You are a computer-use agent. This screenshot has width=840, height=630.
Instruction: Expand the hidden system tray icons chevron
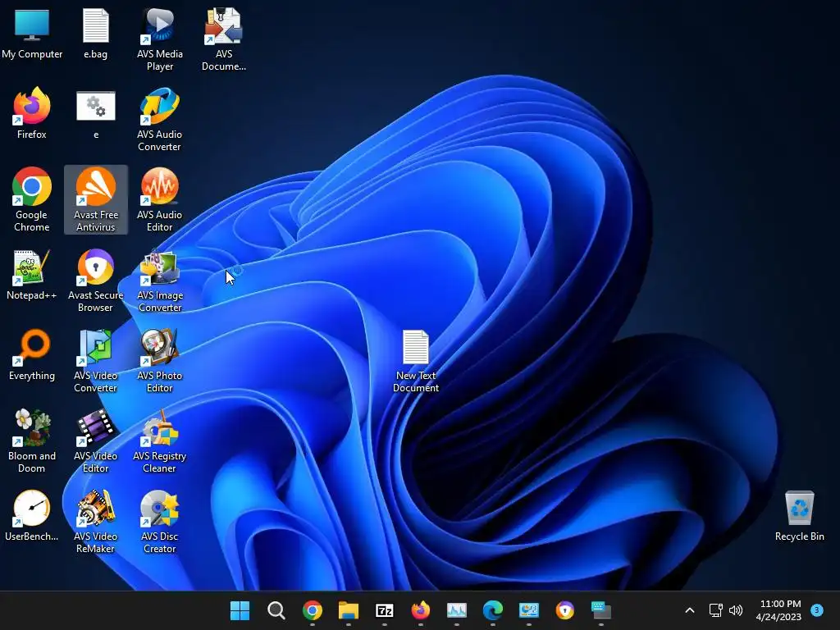[x=690, y=610]
